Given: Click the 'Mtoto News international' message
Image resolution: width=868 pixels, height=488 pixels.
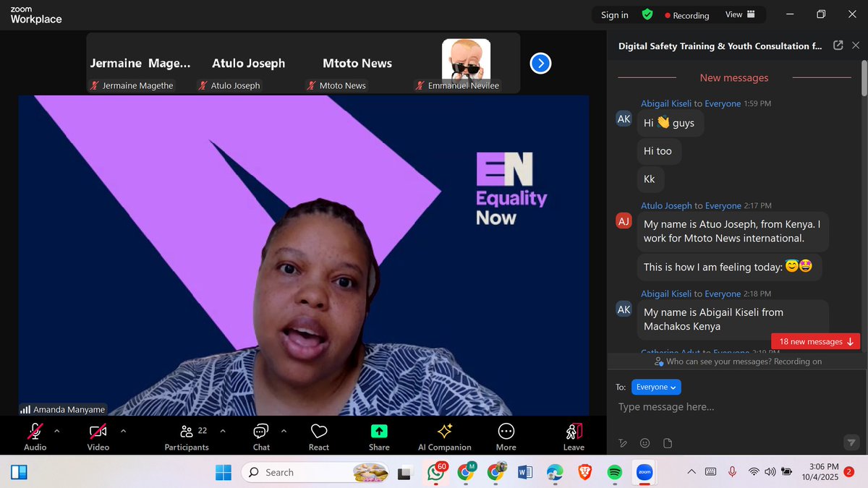Looking at the screenshot, I should click(733, 231).
